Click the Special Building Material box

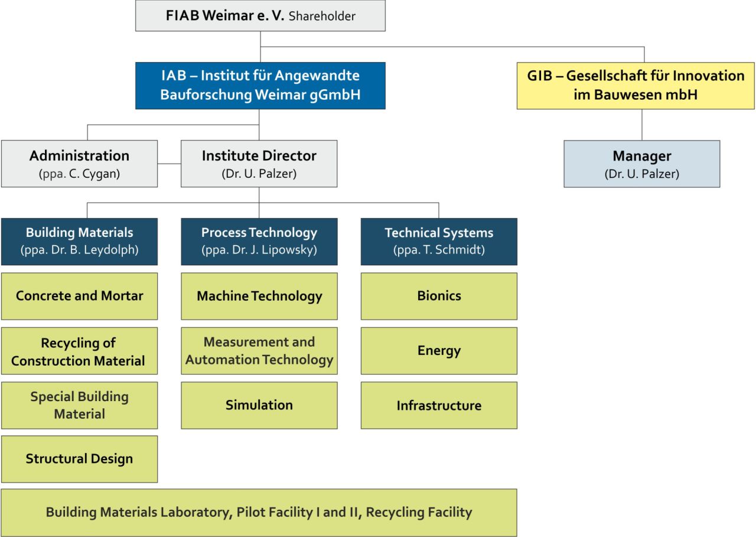79,405
